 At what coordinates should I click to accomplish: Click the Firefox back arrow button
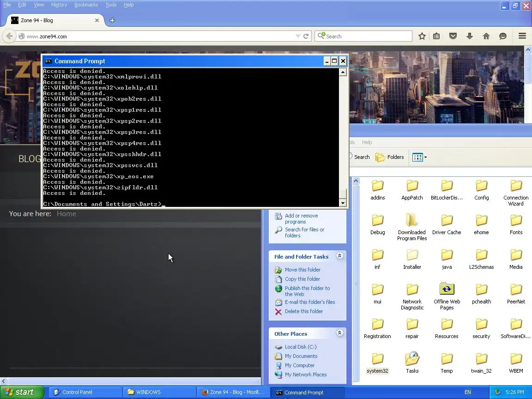10,36
